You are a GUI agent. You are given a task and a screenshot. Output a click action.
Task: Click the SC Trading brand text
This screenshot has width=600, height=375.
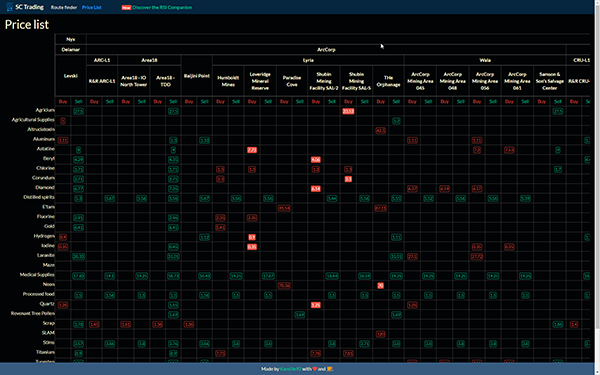coord(29,7)
